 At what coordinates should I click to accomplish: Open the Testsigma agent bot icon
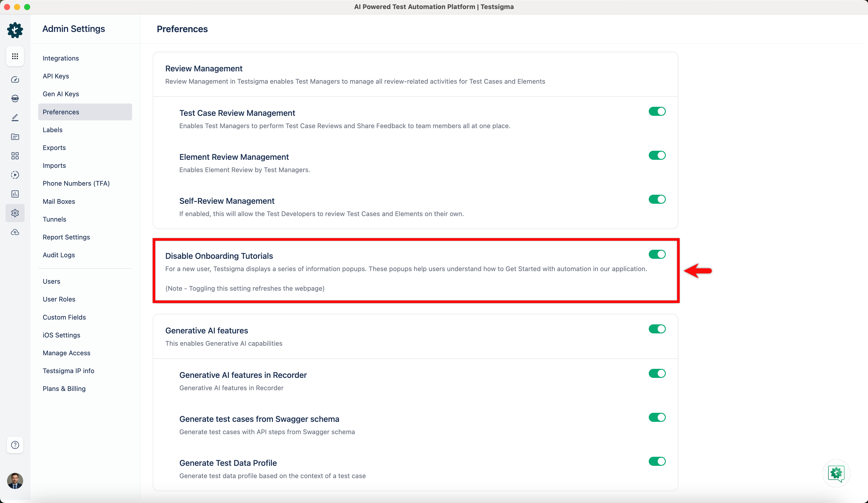[15, 98]
